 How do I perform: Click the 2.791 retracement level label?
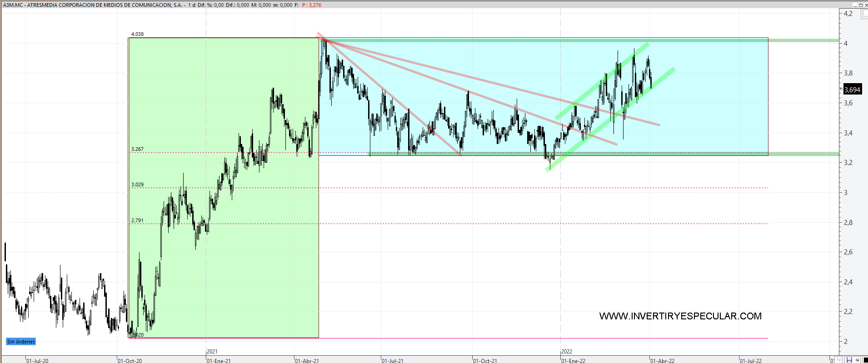click(x=137, y=220)
